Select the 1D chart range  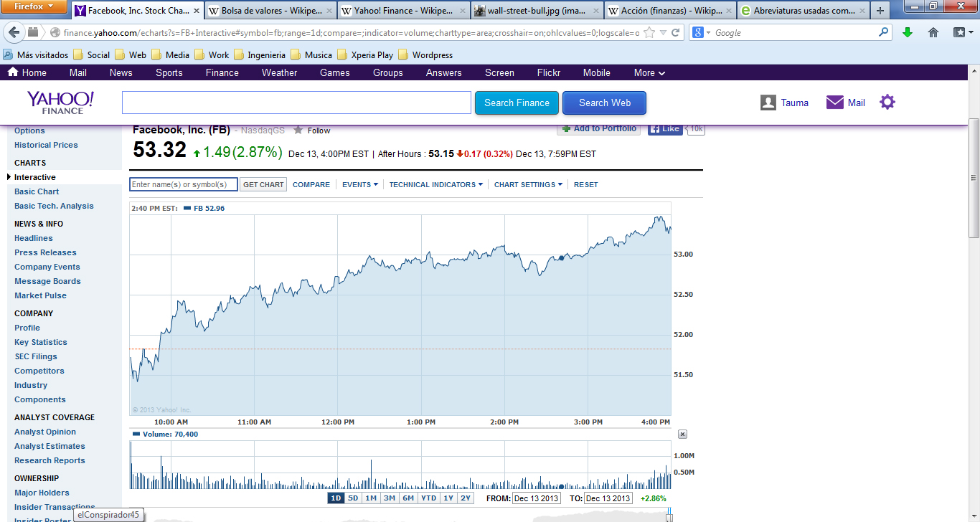336,498
